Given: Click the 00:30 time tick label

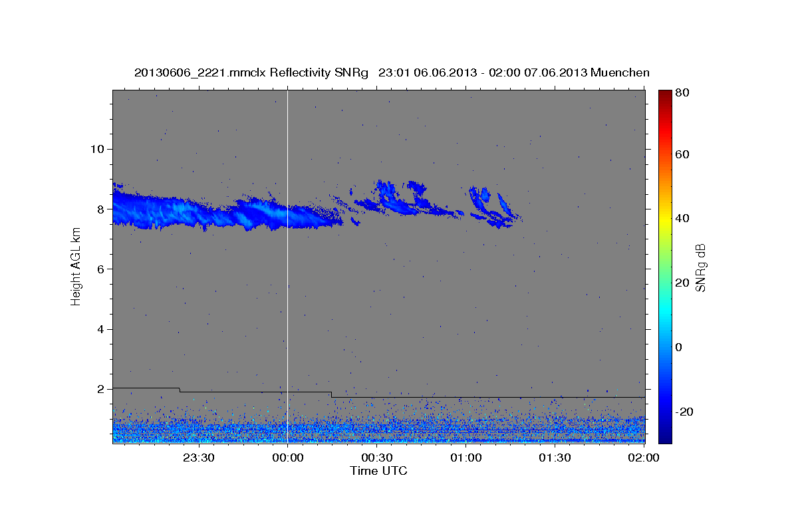Looking at the screenshot, I should tap(376, 458).
